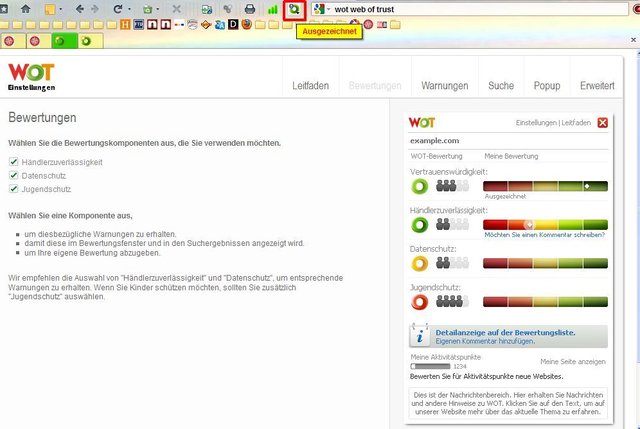Click the bookmark star icon at far left
The image size is (640, 429).
point(3,9)
